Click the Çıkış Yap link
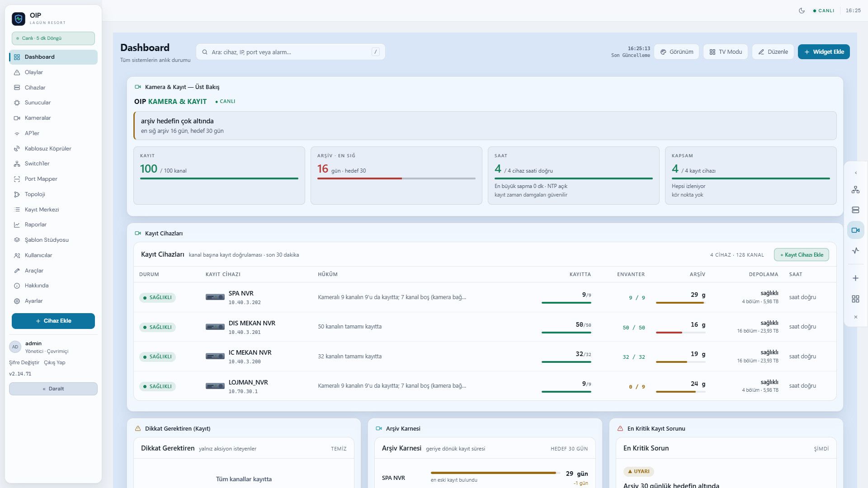 tap(54, 362)
